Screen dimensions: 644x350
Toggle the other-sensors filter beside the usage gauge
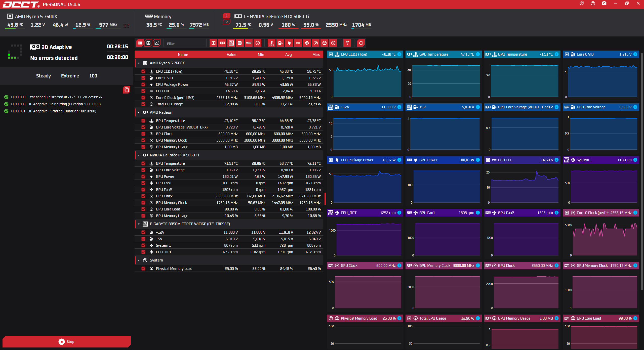tap(333, 43)
